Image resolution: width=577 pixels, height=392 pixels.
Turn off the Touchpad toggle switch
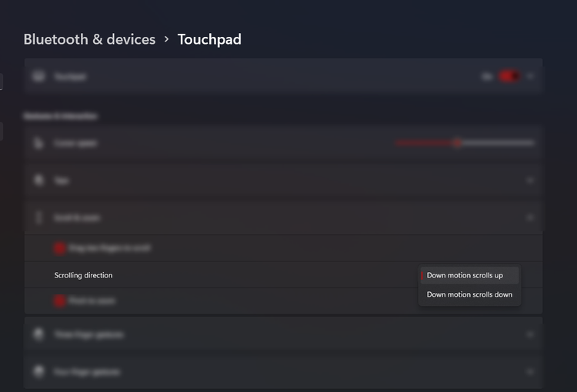[x=509, y=76]
